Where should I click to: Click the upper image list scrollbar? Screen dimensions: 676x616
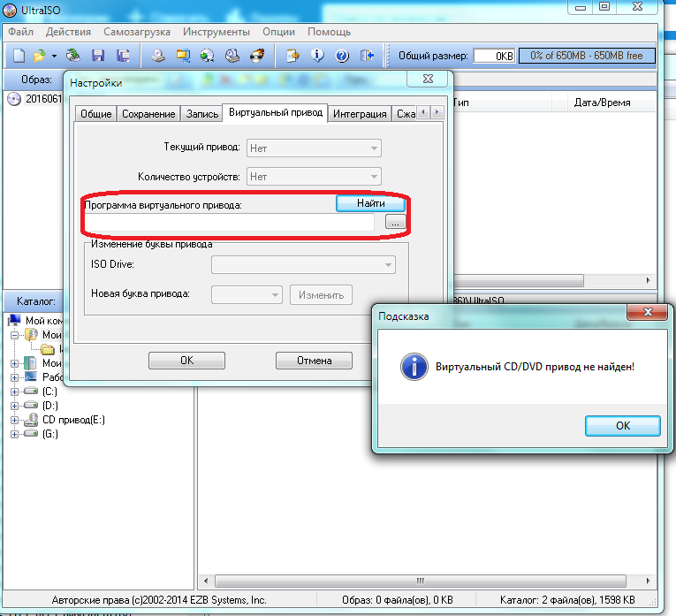(x=519, y=281)
